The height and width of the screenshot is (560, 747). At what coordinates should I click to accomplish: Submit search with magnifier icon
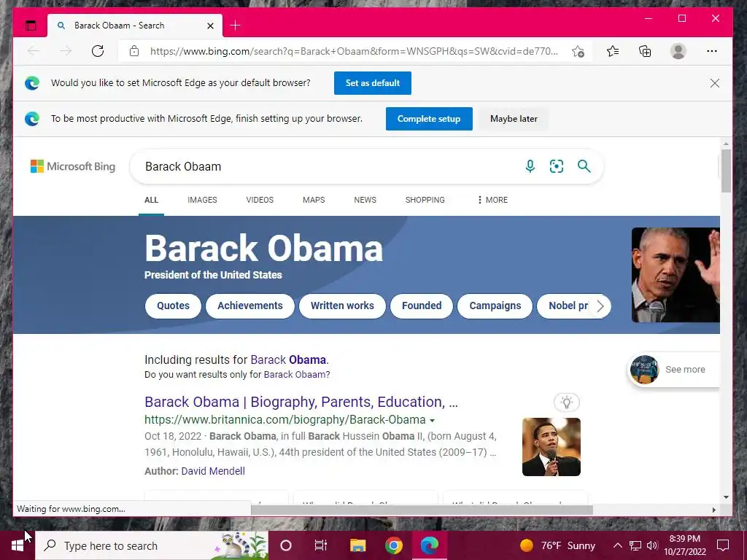[584, 166]
